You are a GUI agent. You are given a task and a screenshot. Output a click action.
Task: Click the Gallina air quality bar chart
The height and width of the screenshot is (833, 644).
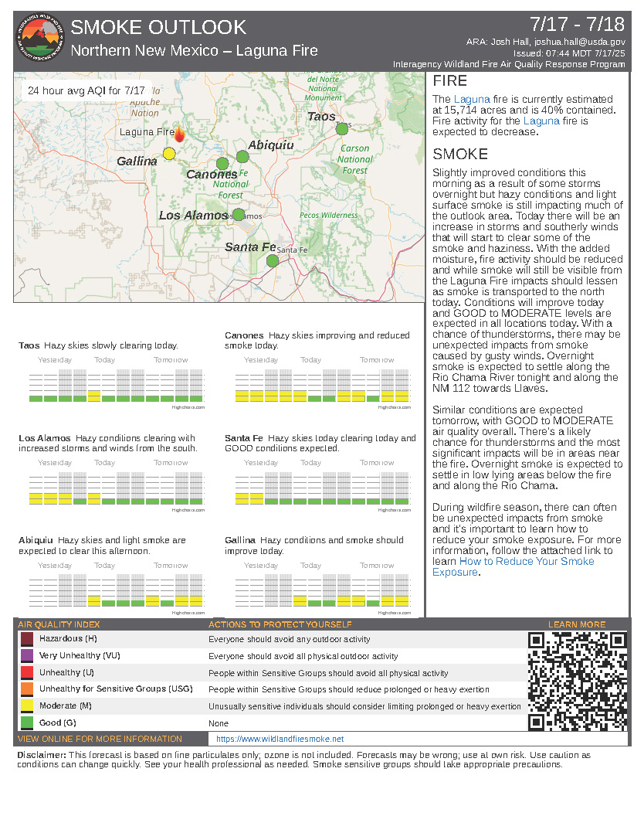(x=322, y=590)
